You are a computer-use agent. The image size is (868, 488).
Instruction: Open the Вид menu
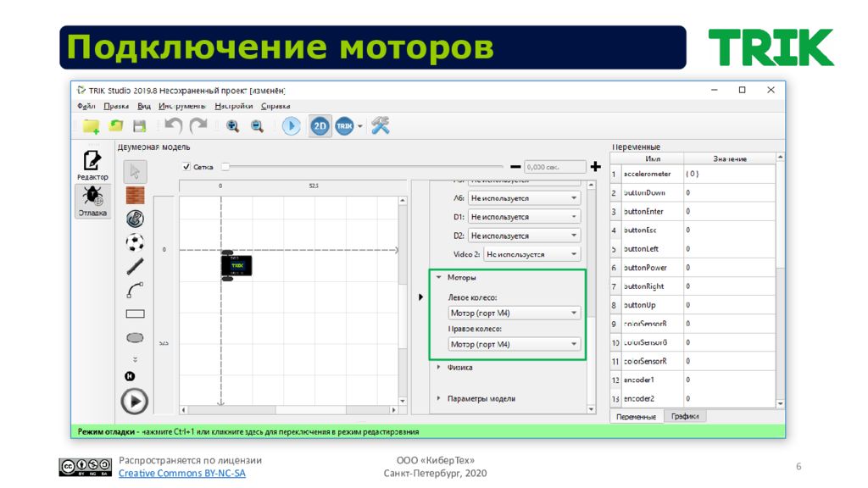144,106
